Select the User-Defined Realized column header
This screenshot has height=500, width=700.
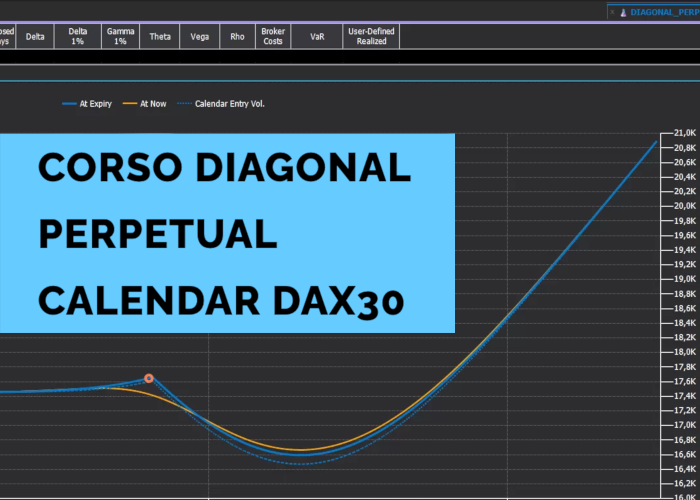tap(371, 37)
